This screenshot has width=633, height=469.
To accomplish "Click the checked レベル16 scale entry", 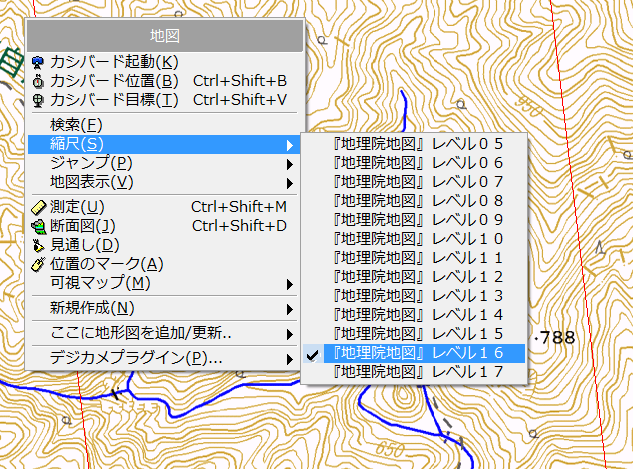I will pos(414,353).
